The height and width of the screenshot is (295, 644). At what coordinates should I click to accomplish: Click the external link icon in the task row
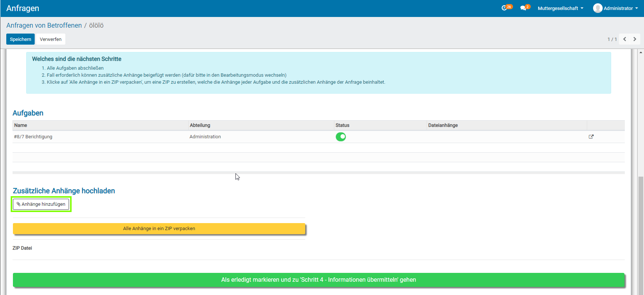[x=591, y=137]
